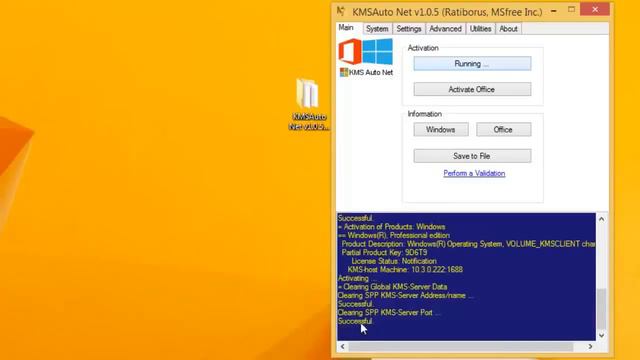Maximize the KMSAuto Net window
Viewport: 640px width, 360px height.
coord(571,10)
